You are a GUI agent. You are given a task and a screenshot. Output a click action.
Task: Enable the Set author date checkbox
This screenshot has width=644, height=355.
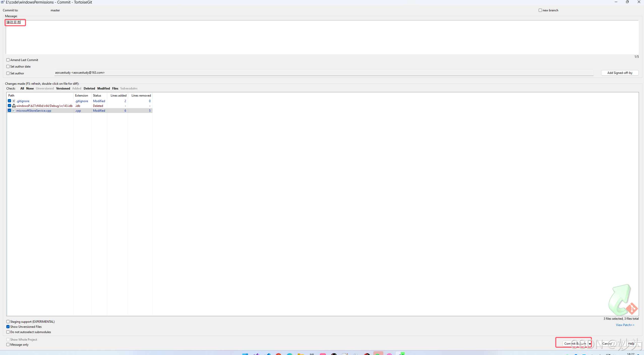coord(8,67)
